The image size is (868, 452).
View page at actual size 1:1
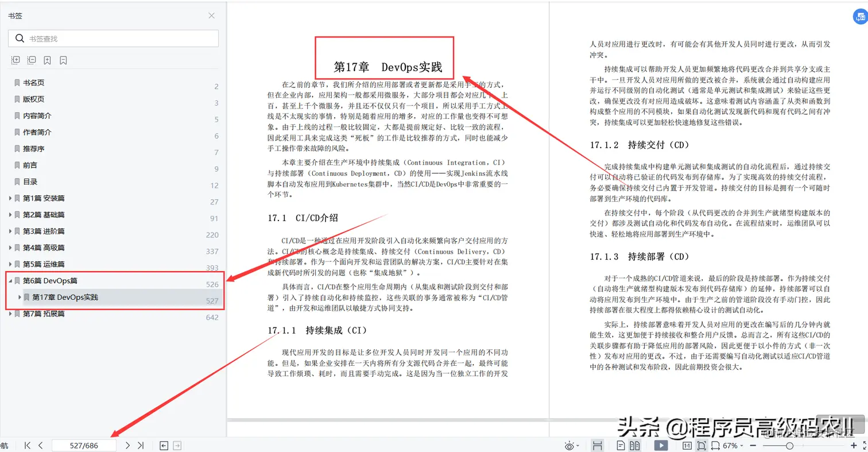[687, 445]
